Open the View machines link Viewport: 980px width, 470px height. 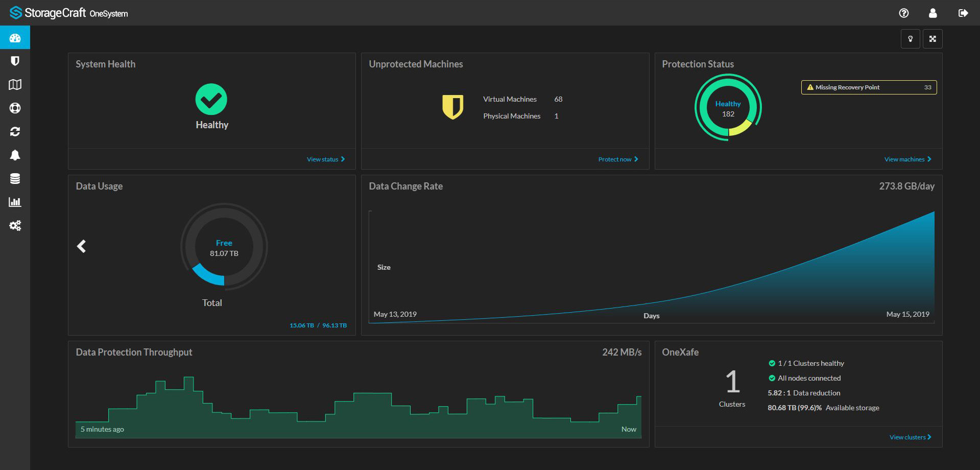pyautogui.click(x=907, y=159)
